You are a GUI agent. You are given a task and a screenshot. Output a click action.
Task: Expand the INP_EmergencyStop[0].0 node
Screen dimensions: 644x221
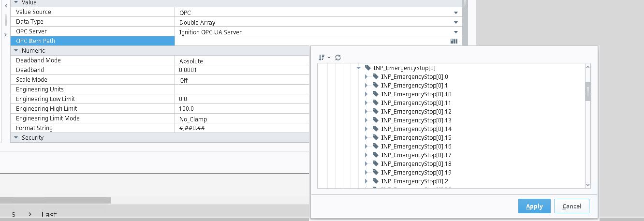tap(366, 77)
